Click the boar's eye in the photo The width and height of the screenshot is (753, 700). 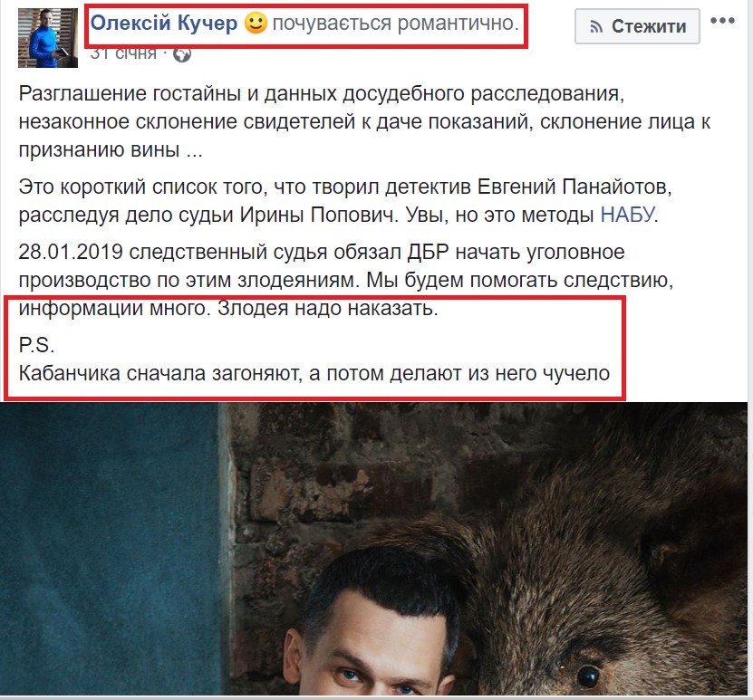588,676
